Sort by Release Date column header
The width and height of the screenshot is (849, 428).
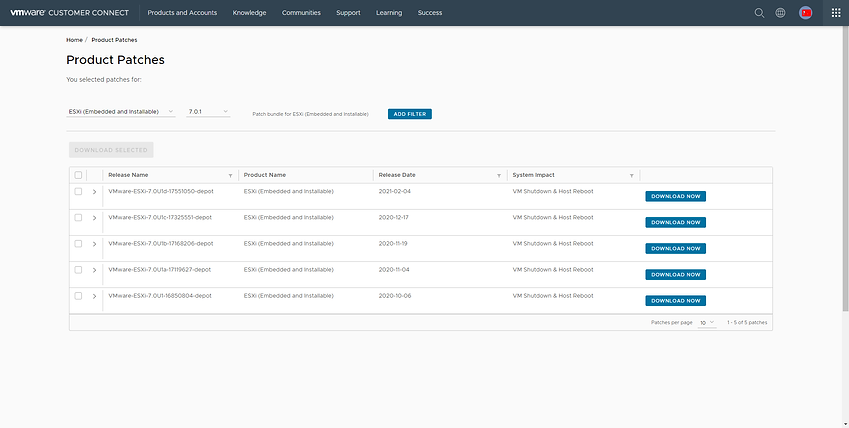pos(397,175)
